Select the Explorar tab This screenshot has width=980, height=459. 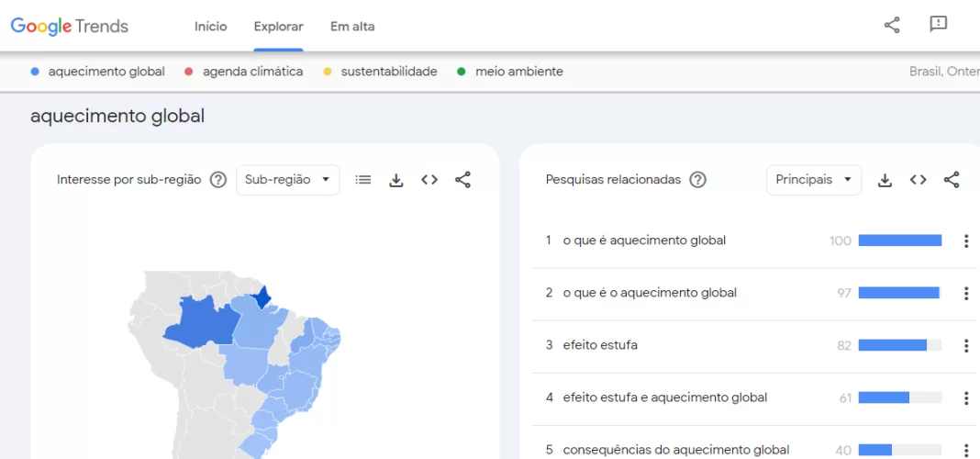(279, 27)
